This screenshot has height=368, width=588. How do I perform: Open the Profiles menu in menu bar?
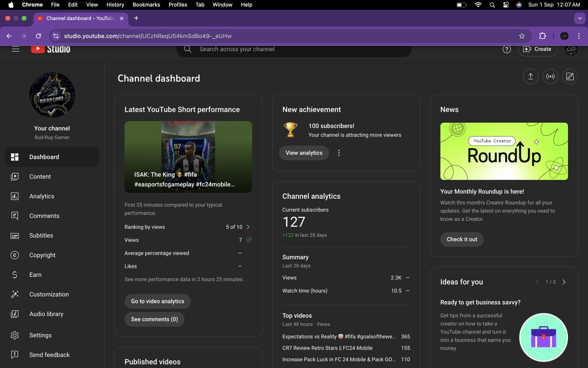178,4
